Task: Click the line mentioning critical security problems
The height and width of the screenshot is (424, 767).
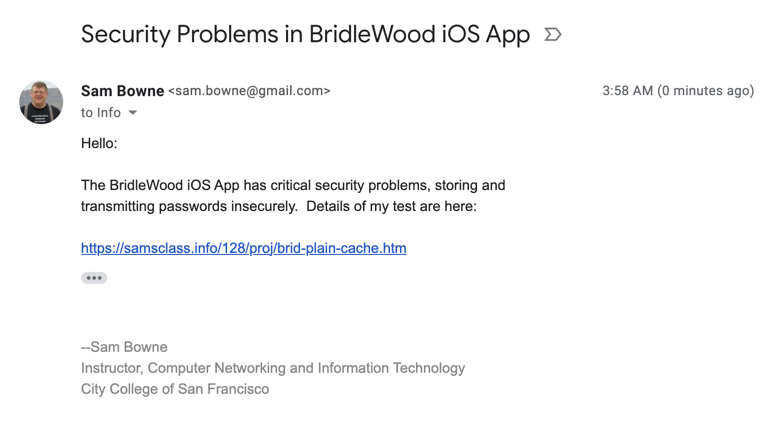Action: pos(293,185)
